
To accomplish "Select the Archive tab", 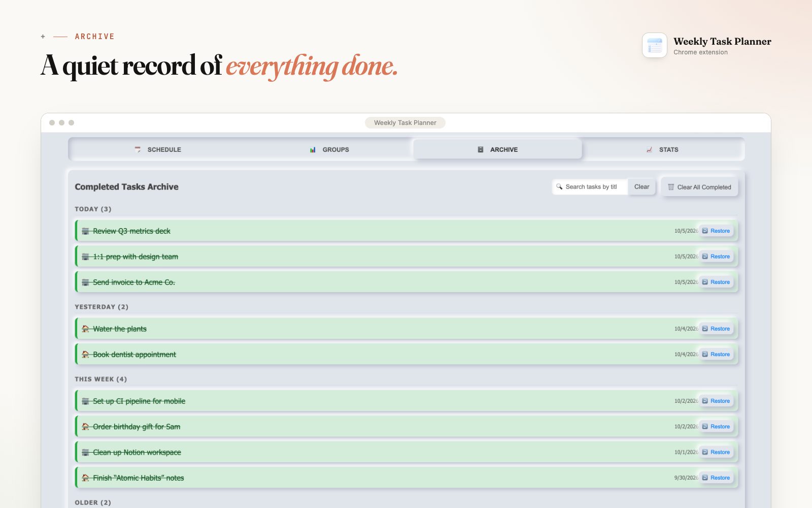I will point(497,150).
